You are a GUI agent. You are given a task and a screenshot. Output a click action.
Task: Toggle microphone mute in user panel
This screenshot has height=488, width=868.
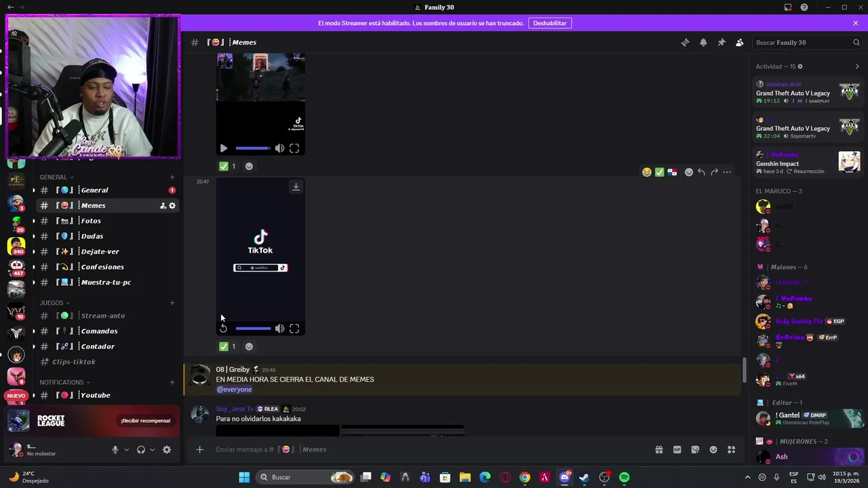pos(115,449)
